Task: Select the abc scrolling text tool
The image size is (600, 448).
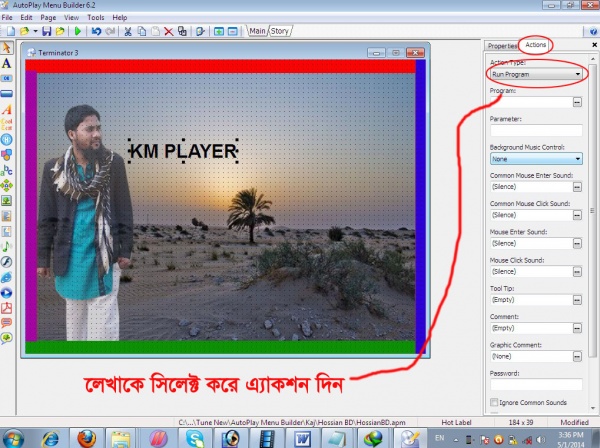Action: pyautogui.click(x=7, y=170)
